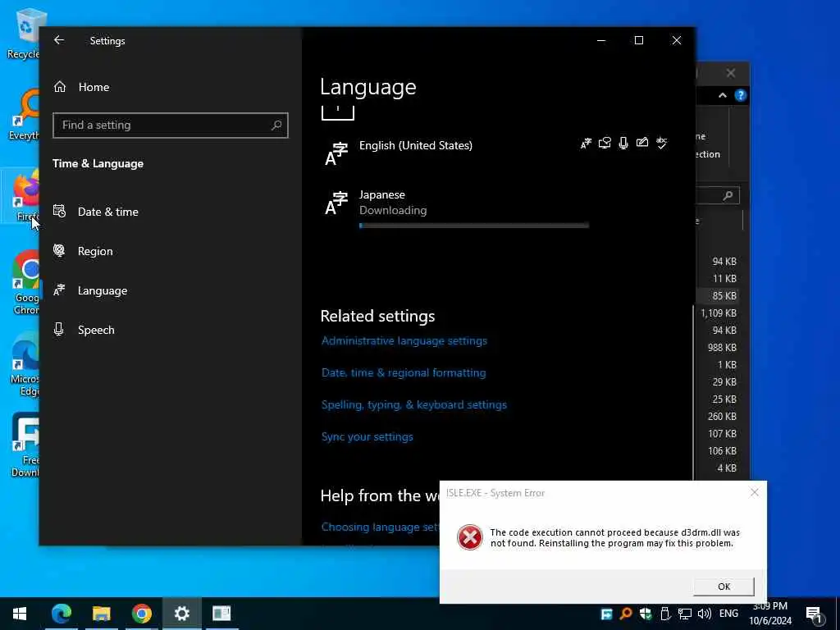The height and width of the screenshot is (630, 840).
Task: Collapse the File Explorer ribbon with chevron
Action: [x=722, y=95]
